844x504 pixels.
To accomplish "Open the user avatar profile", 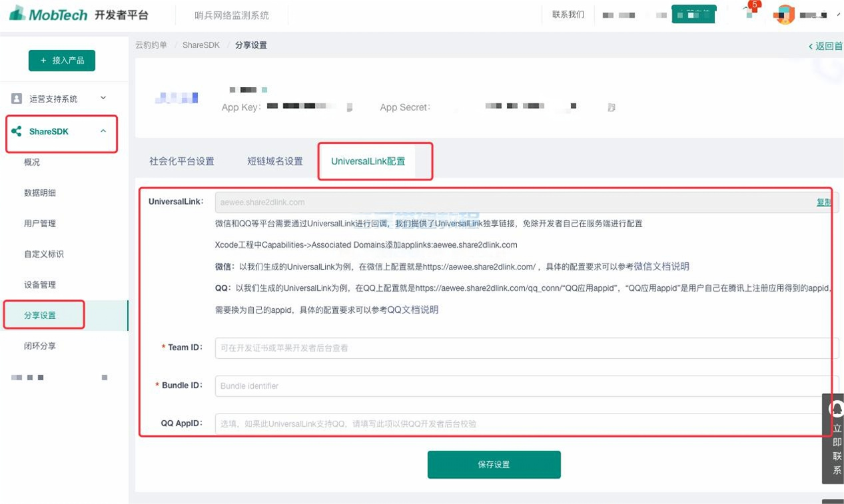I will 785,15.
